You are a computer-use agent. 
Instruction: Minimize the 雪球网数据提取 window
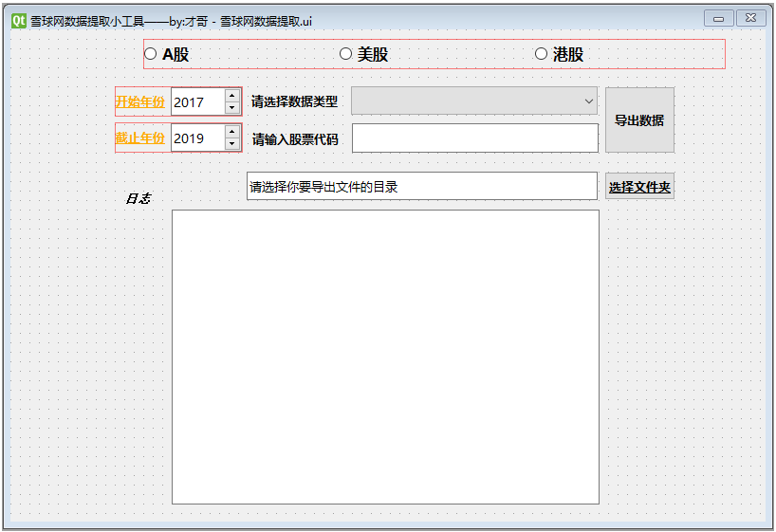point(718,19)
